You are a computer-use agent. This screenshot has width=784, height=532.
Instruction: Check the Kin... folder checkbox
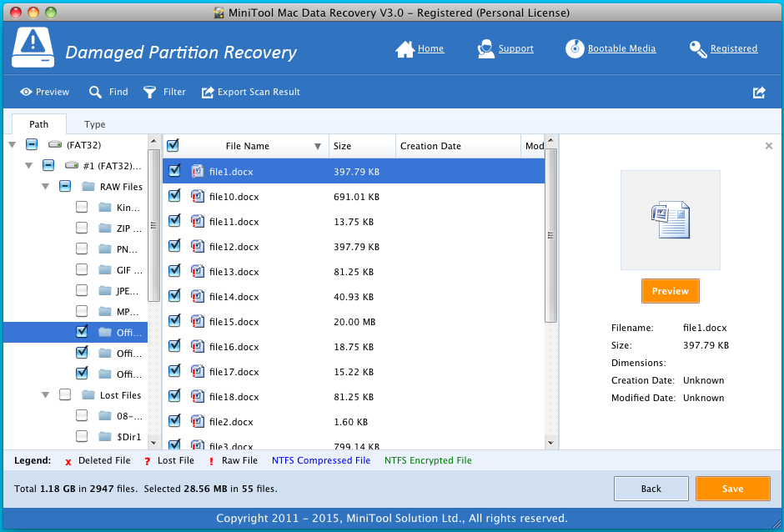[x=82, y=207]
